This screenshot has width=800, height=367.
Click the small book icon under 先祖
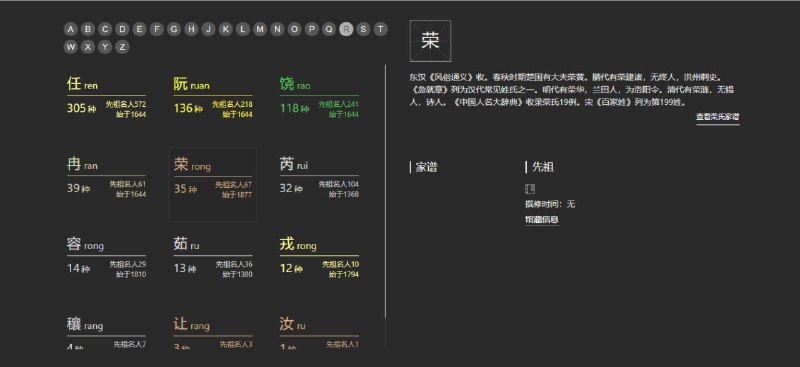(530, 189)
